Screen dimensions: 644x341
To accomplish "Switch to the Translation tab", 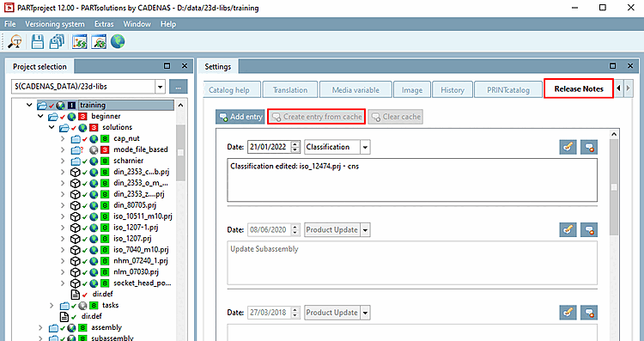I will click(x=290, y=90).
